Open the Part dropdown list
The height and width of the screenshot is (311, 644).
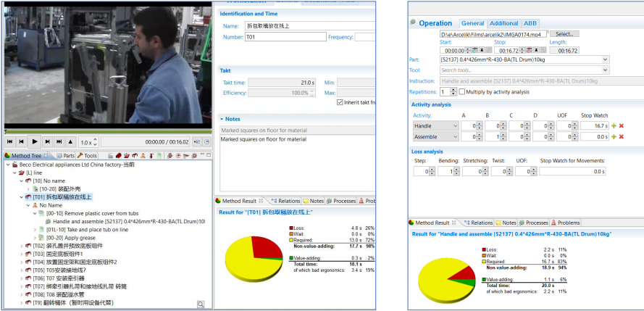point(605,59)
